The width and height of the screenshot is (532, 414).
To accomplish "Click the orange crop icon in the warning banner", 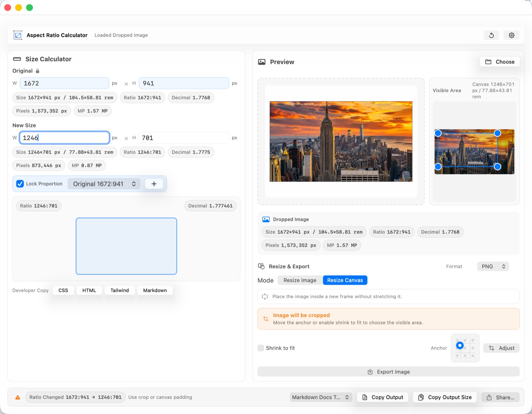I will coord(266,319).
